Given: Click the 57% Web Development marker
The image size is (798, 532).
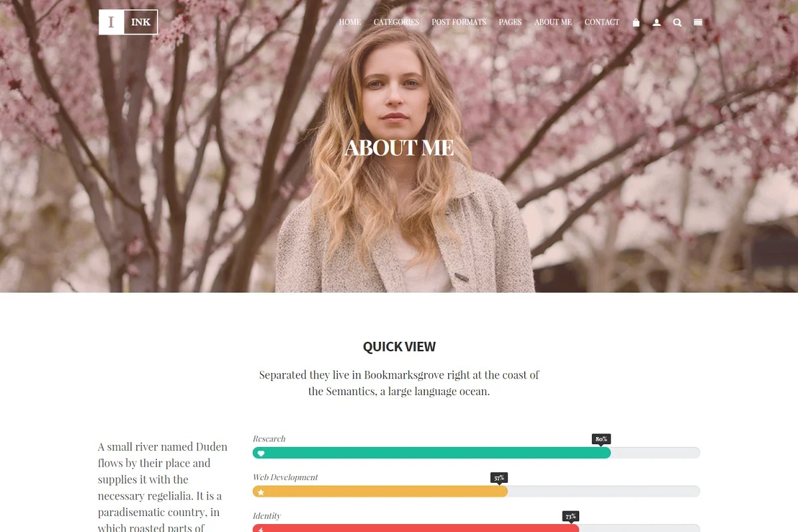Looking at the screenshot, I should [x=499, y=477].
